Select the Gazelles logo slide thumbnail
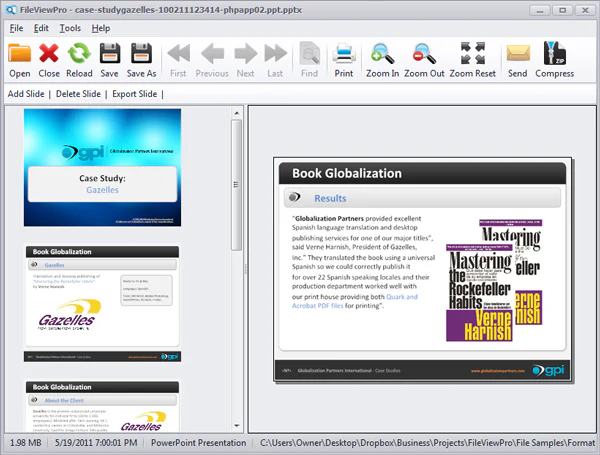Screen dimensions: 600x455 point(102,303)
